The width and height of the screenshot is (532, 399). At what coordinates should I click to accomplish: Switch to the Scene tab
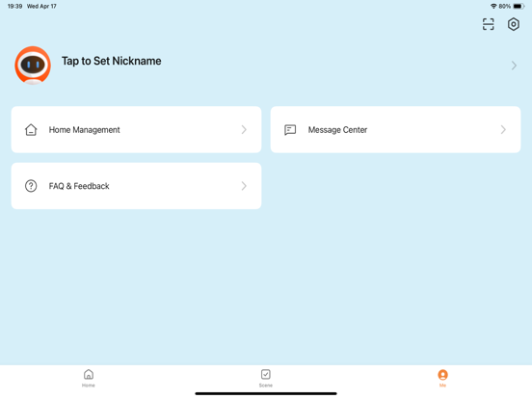tap(266, 378)
